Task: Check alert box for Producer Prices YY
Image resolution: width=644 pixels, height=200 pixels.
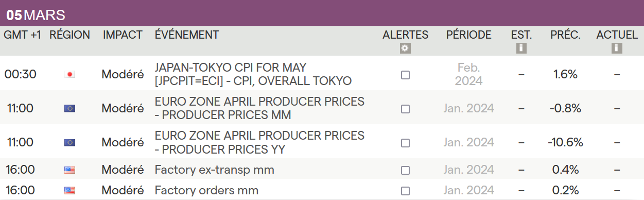Action: (405, 143)
